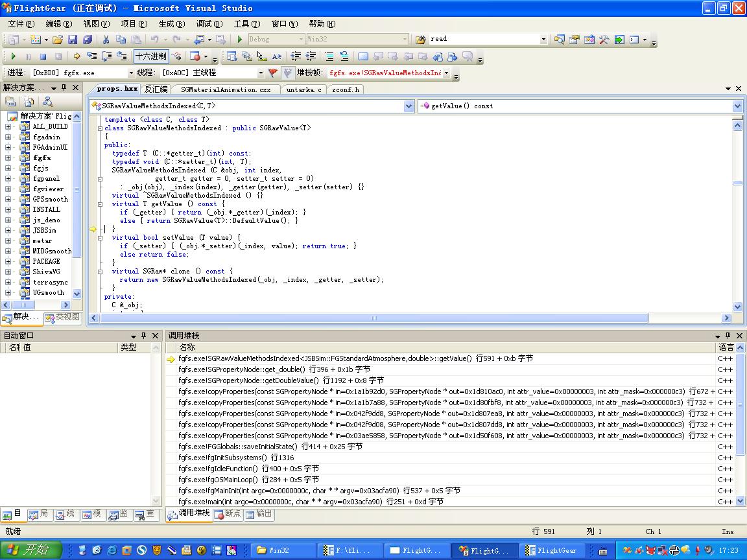
Task: Click the Save All stacked floppies icon
Action: coord(88,40)
